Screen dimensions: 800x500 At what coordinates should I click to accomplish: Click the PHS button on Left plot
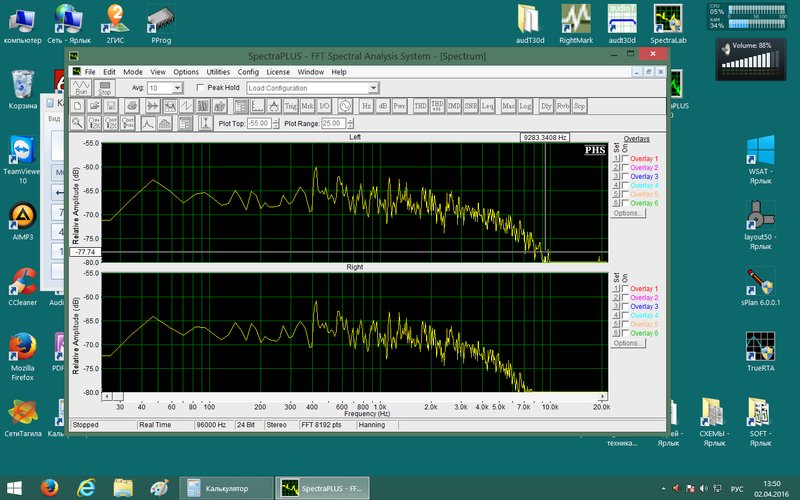pyautogui.click(x=595, y=149)
